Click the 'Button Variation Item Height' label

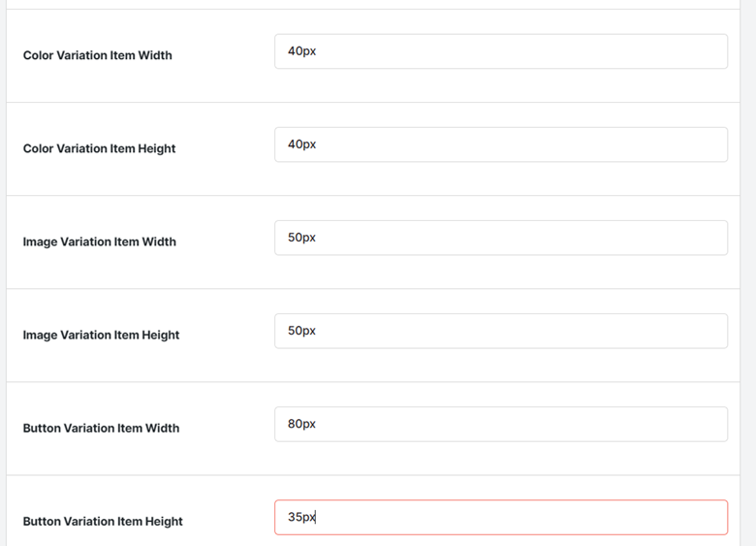[103, 522]
